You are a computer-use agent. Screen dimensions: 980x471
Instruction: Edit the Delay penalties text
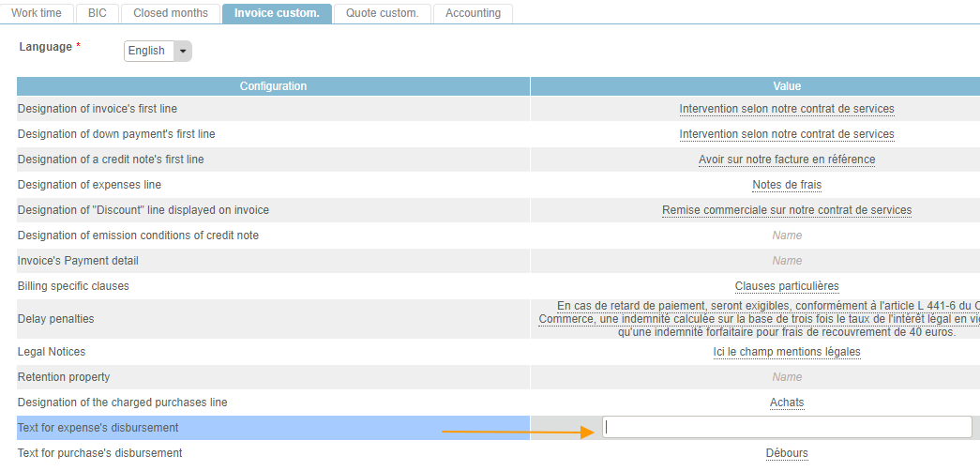click(760, 319)
